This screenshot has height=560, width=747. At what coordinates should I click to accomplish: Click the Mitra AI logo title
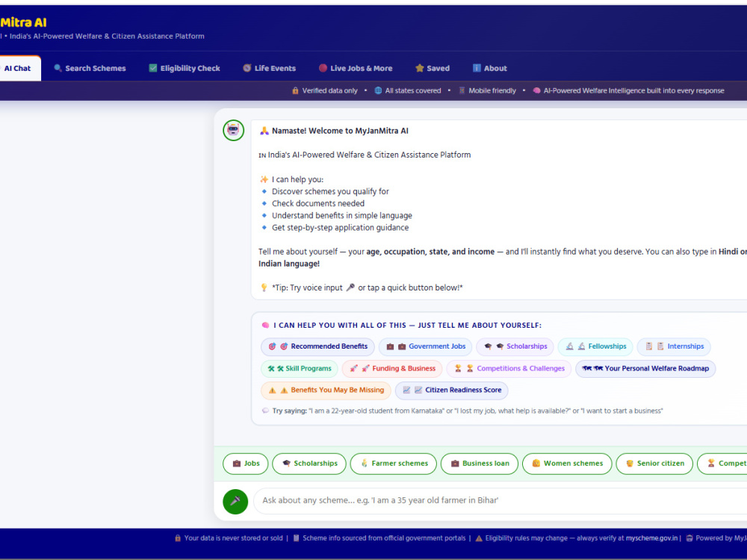(23, 22)
